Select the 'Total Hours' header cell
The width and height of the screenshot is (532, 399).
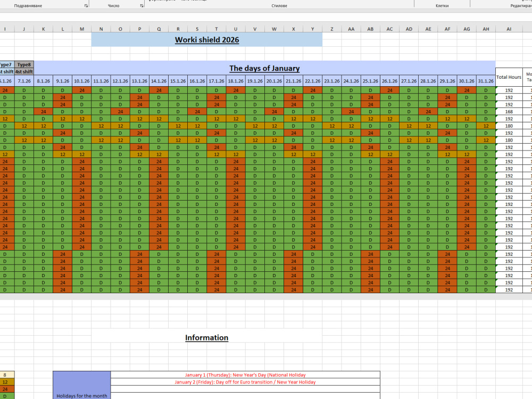(509, 77)
